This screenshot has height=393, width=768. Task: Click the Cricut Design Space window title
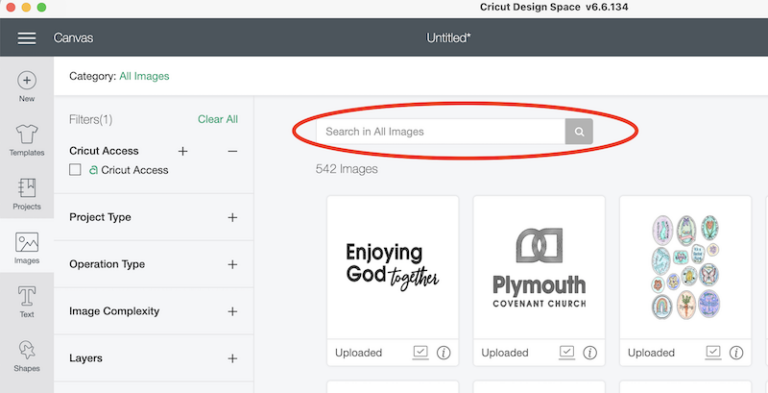coord(554,7)
